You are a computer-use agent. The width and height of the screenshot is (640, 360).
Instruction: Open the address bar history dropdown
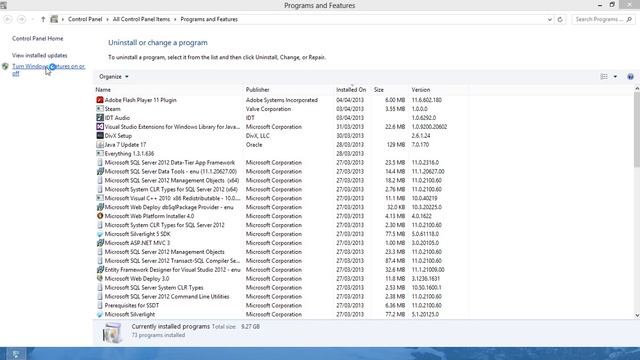(x=549, y=19)
